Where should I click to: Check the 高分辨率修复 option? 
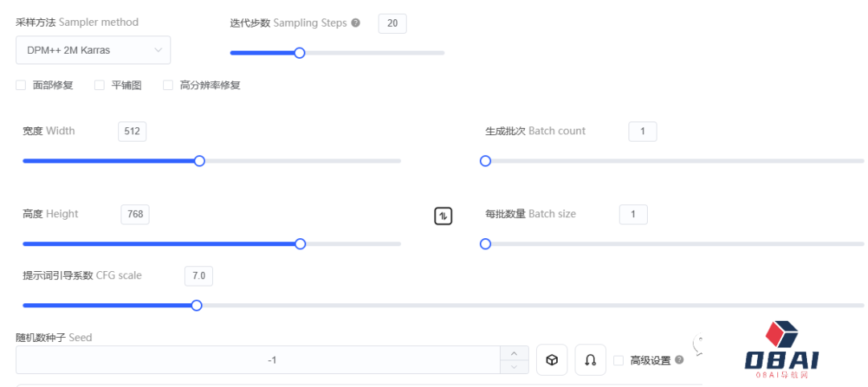pyautogui.click(x=169, y=85)
